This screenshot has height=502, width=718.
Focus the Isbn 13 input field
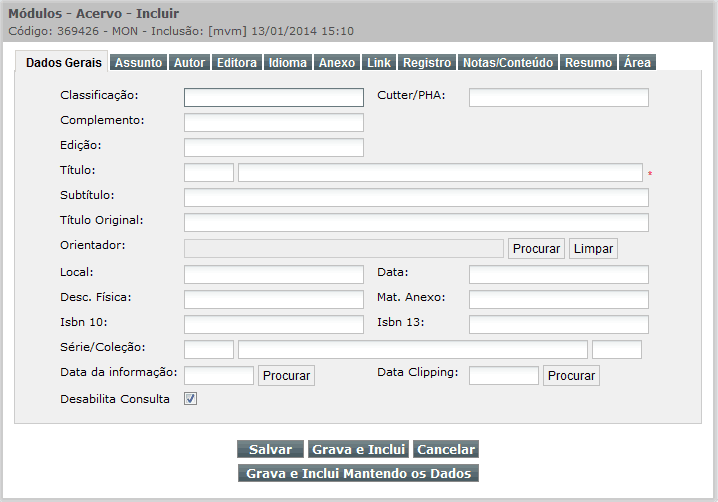click(559, 324)
